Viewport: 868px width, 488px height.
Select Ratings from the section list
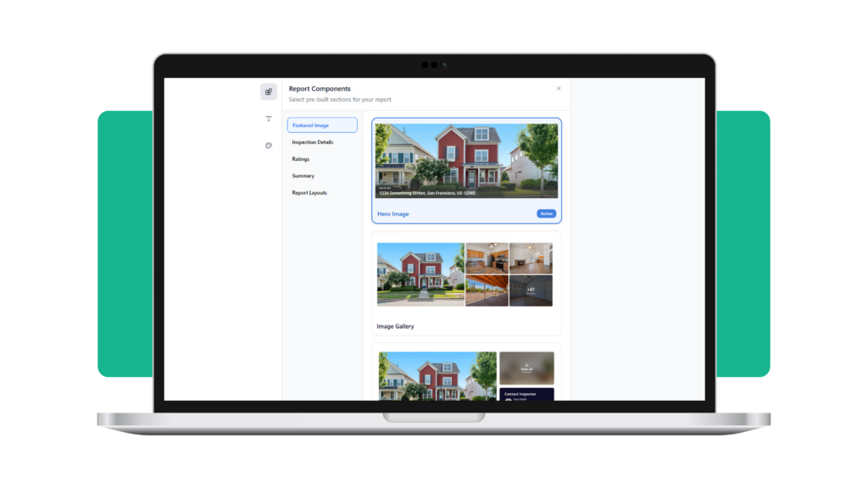301,159
